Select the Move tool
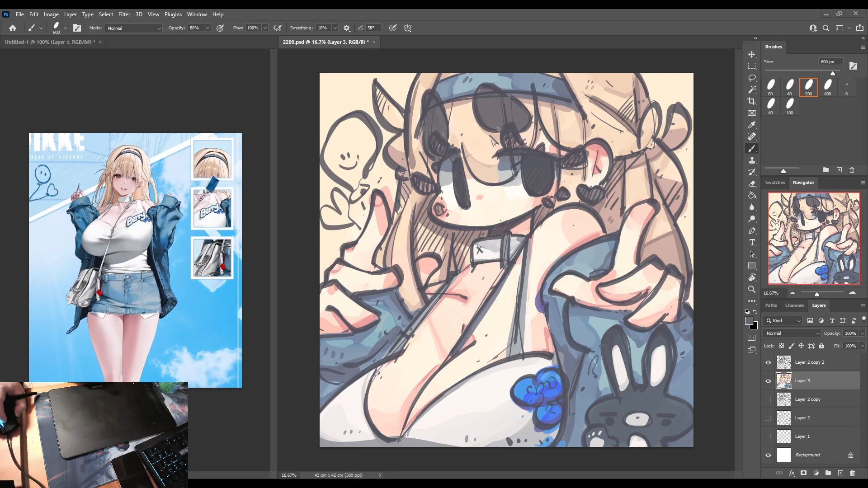The image size is (868, 488). [752, 54]
